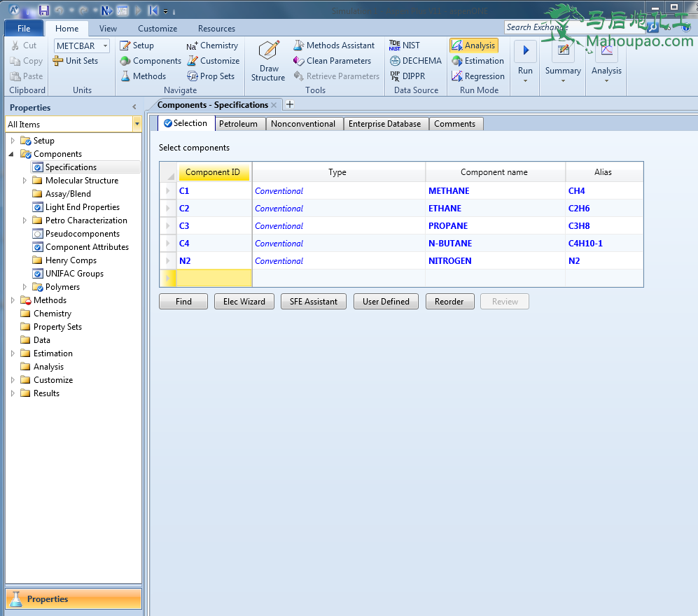Open the NIST data source

[405, 45]
